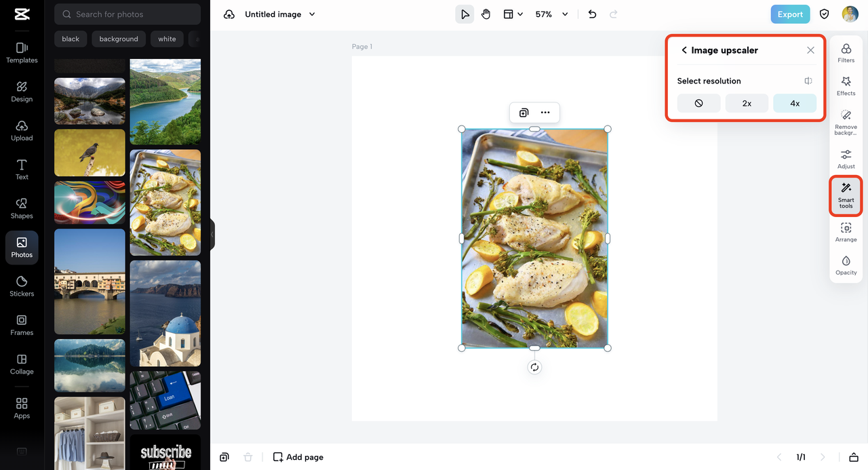Select the Ponte Vecchio bridge thumbnail
The image size is (868, 470).
(x=90, y=281)
